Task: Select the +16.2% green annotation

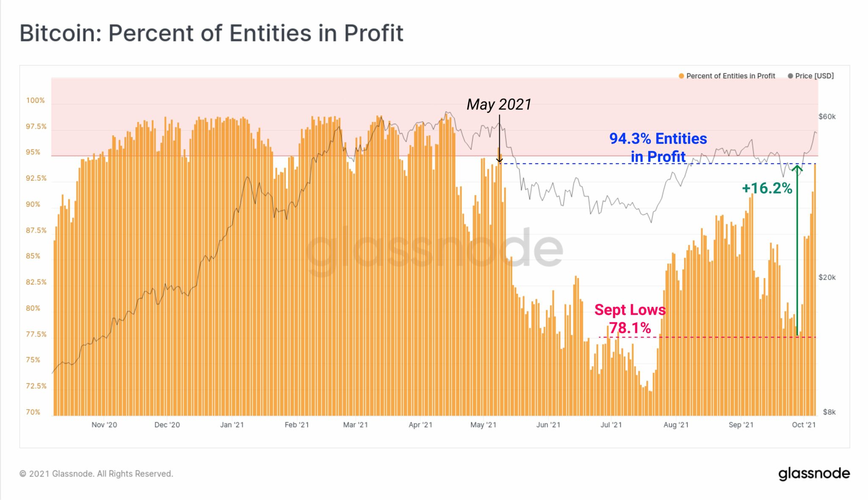Action: (x=767, y=188)
